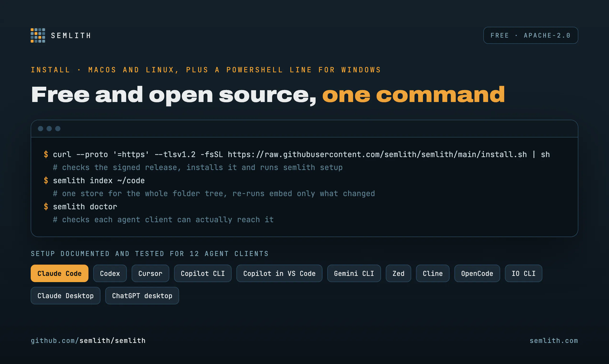
Task: Click the dollar prompt before curl
Action: coord(46,154)
